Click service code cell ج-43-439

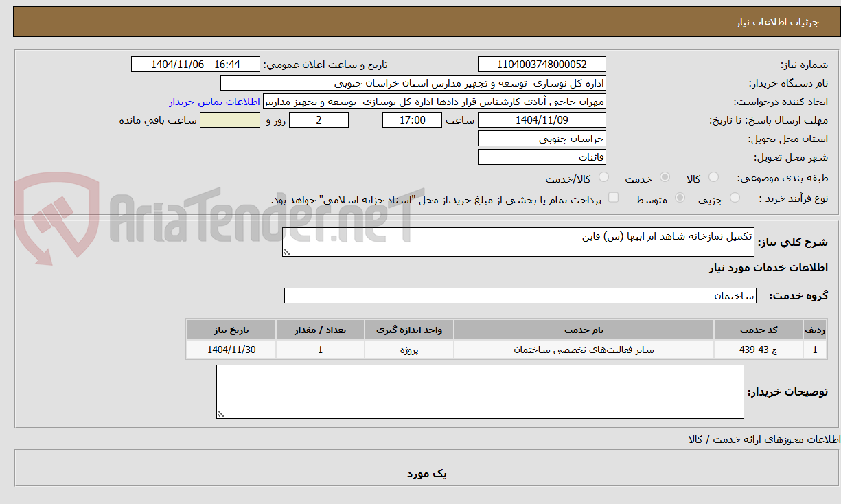pyautogui.click(x=759, y=350)
